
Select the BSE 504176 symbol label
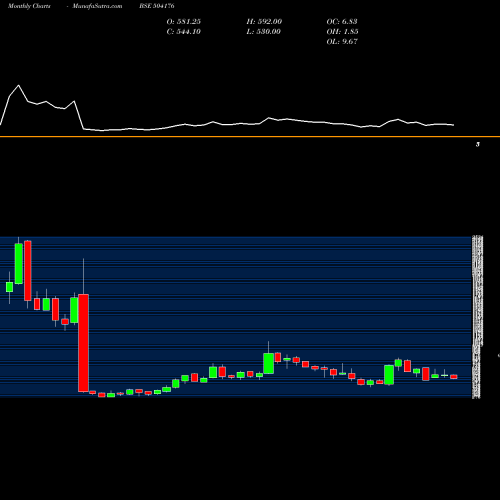tap(157, 6)
